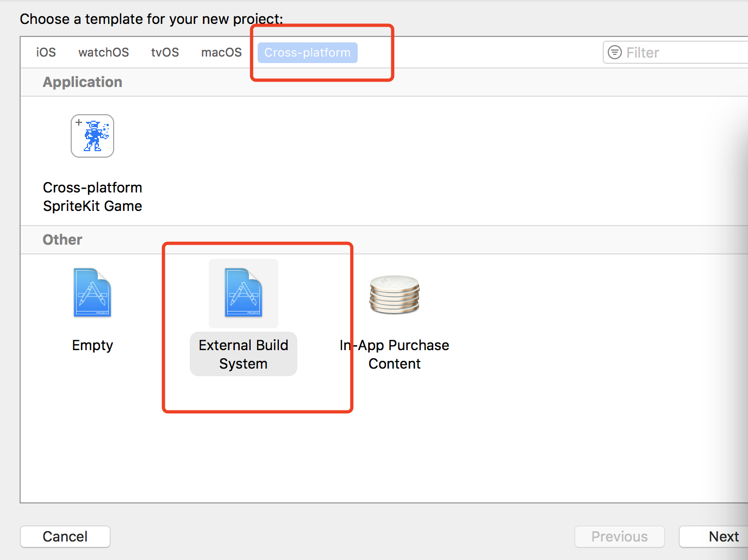Click the Cross-platform SpriteKit Game label

(92, 197)
